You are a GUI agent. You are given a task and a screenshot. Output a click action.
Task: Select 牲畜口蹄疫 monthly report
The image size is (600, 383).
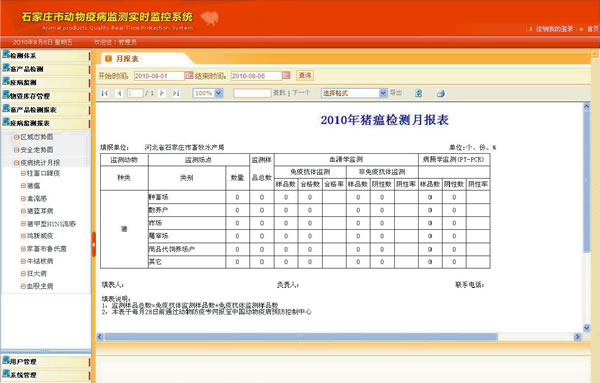tap(43, 173)
